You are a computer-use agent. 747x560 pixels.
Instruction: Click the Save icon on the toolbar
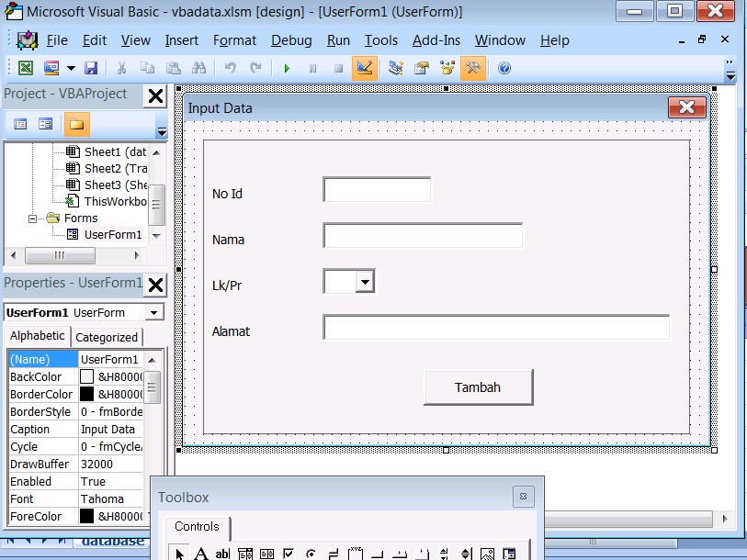89,68
